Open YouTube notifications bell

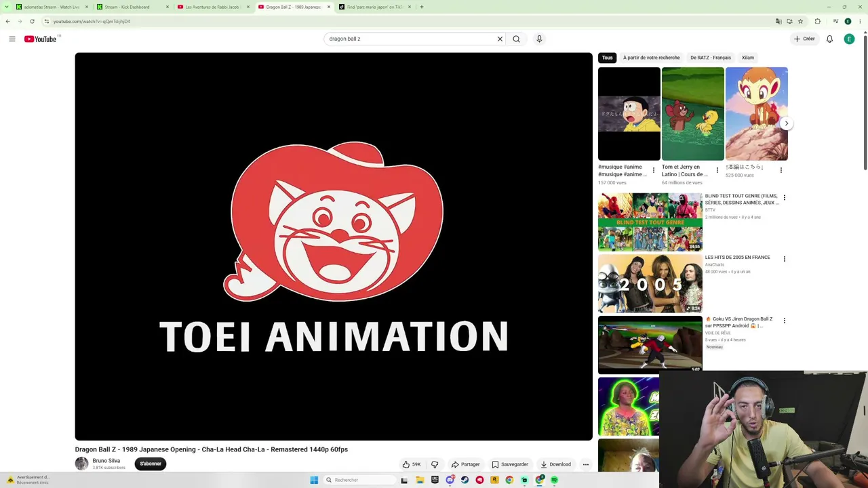tap(829, 39)
